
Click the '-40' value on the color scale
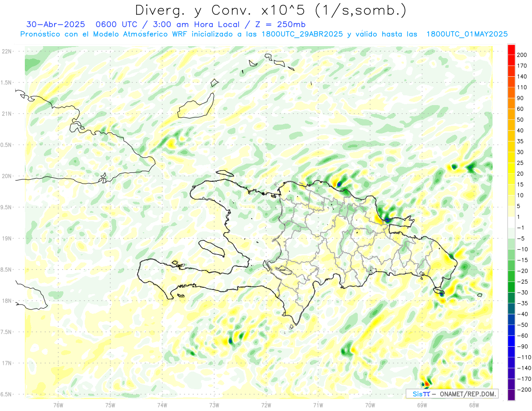coord(522,314)
